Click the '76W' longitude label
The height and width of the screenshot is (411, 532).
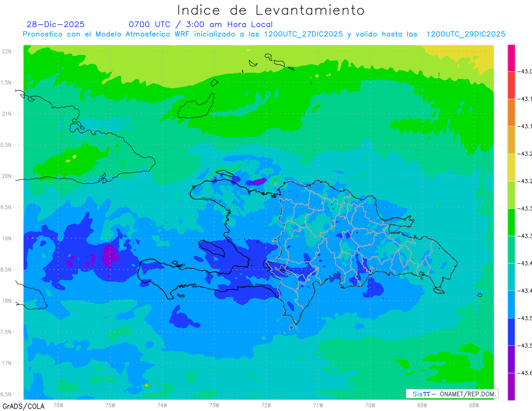(x=58, y=405)
